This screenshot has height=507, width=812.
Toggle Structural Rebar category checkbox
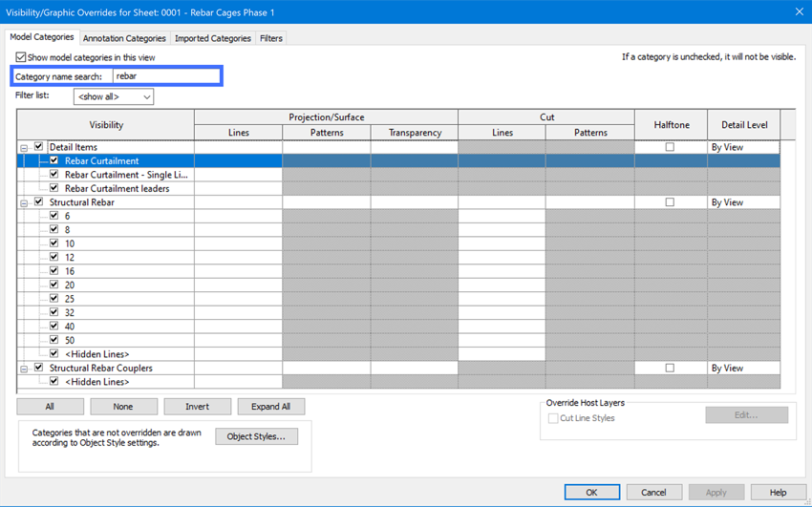[x=39, y=202]
